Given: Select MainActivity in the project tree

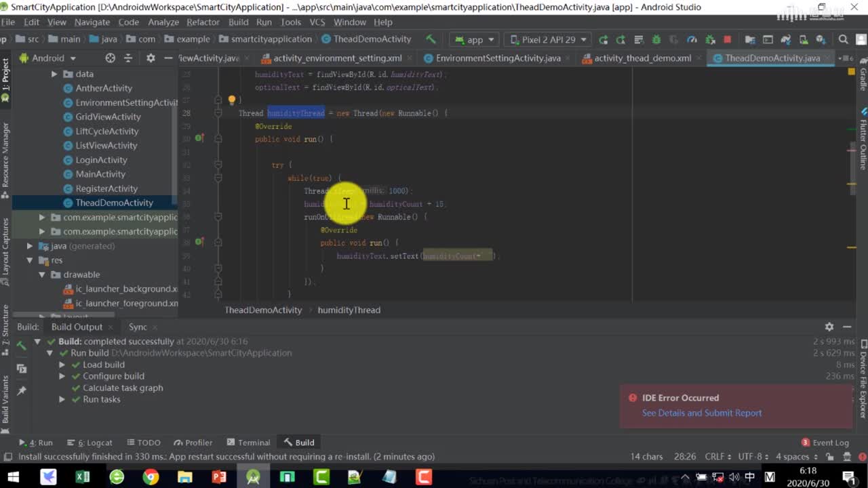Looking at the screenshot, I should click(x=100, y=174).
